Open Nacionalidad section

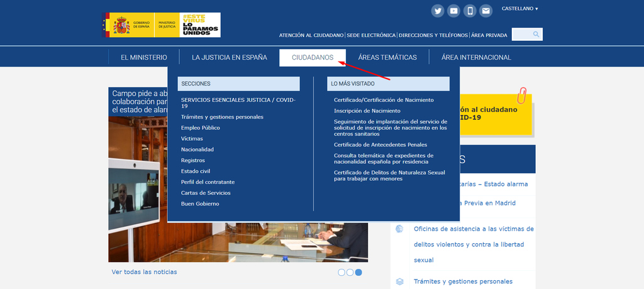pos(197,150)
